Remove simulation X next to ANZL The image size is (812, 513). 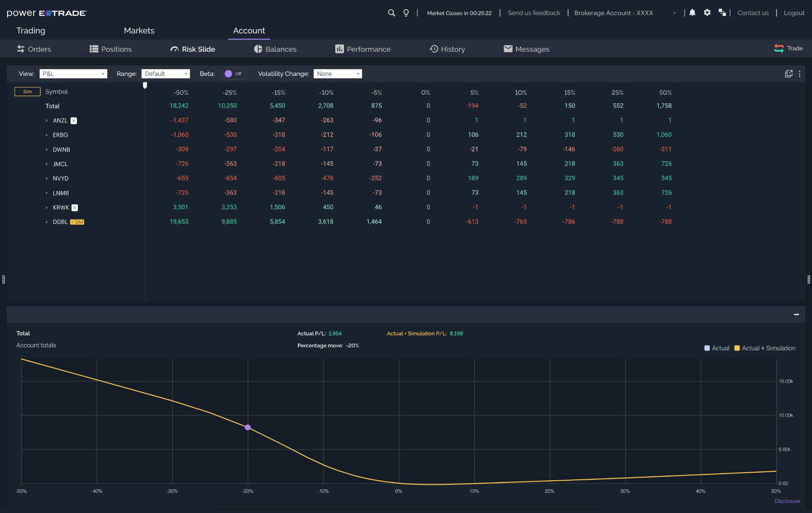[74, 121]
